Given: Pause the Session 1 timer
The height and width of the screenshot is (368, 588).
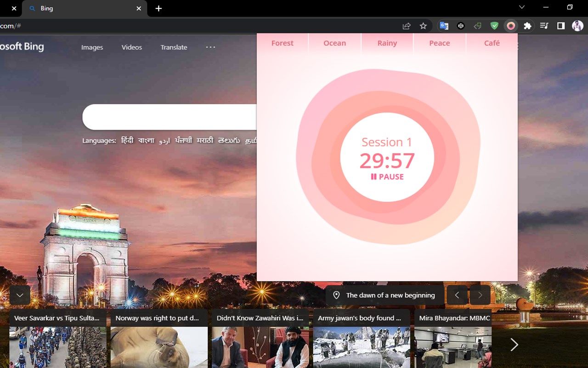Looking at the screenshot, I should coord(387,177).
